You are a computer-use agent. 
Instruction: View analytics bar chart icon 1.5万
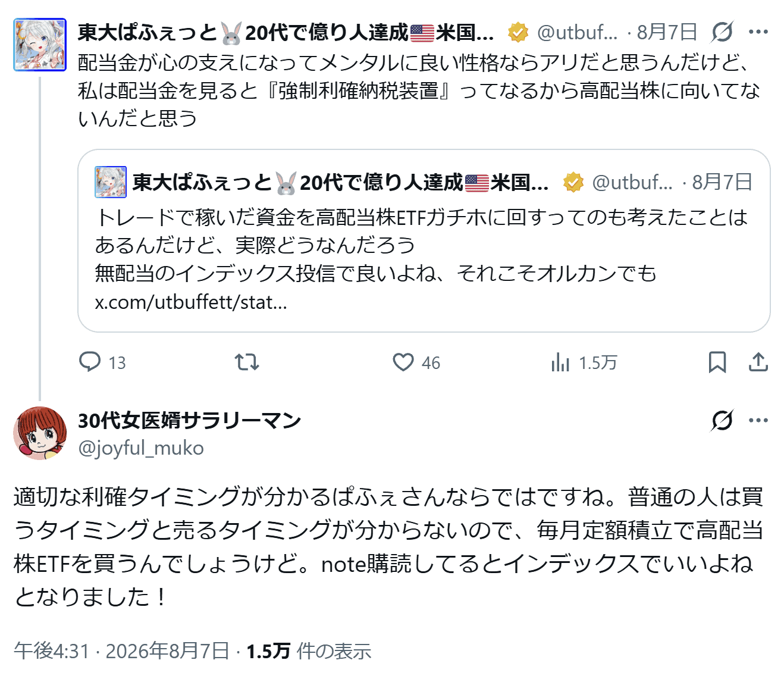click(560, 362)
